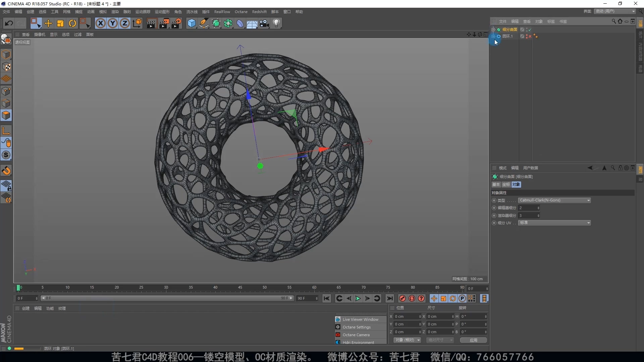Toggle Parameter keyframe recording P button

point(462,298)
